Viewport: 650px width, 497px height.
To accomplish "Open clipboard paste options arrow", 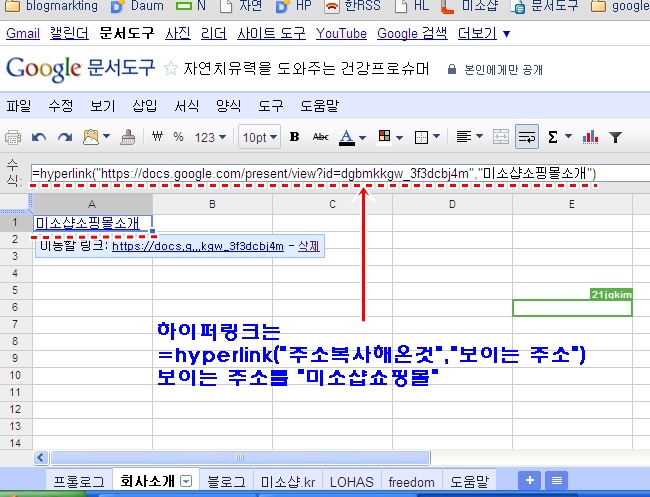I will (x=106, y=136).
